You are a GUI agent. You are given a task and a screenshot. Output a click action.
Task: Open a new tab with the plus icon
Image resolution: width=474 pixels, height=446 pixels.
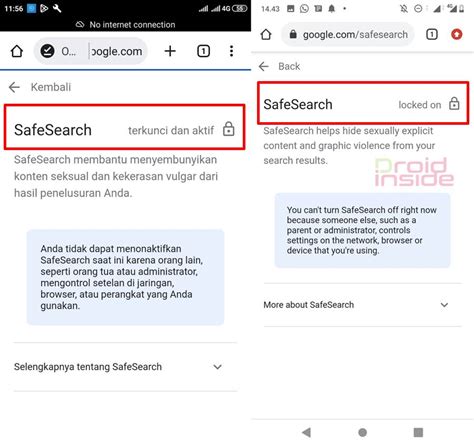(170, 51)
